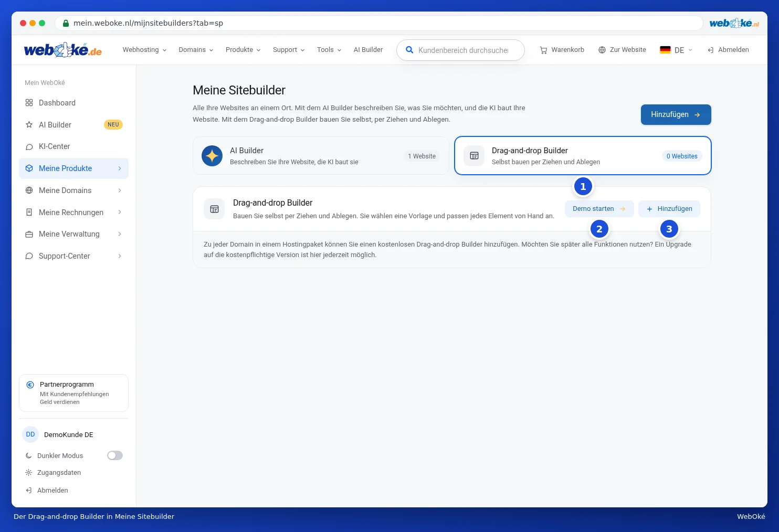This screenshot has width=779, height=532.
Task: Open the Domains dropdown menu
Action: (x=196, y=50)
